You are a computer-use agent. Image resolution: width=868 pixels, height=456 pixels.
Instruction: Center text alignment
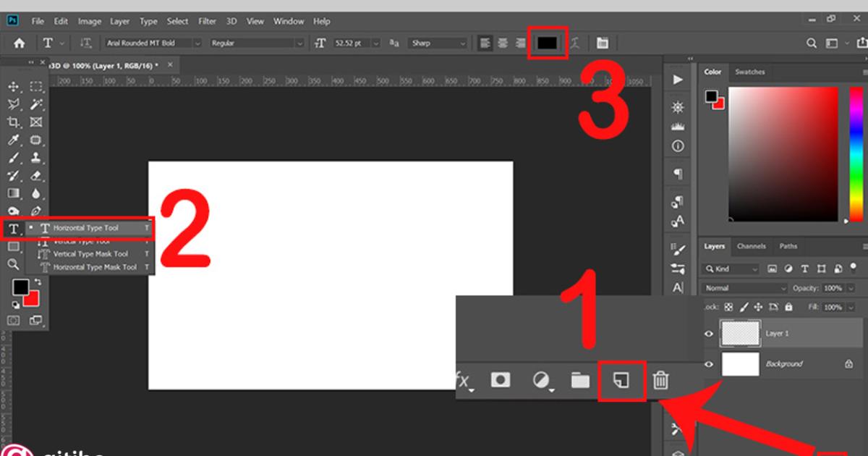point(503,43)
